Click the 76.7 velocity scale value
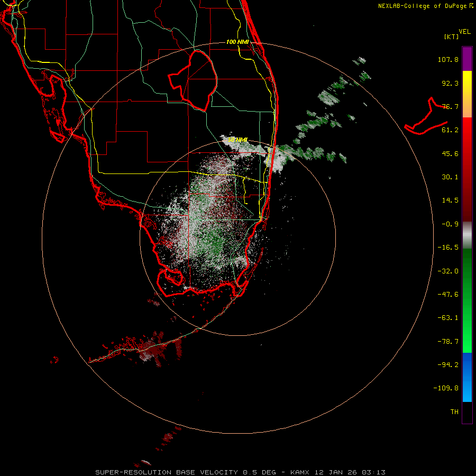The height and width of the screenshot is (476, 476). point(450,106)
